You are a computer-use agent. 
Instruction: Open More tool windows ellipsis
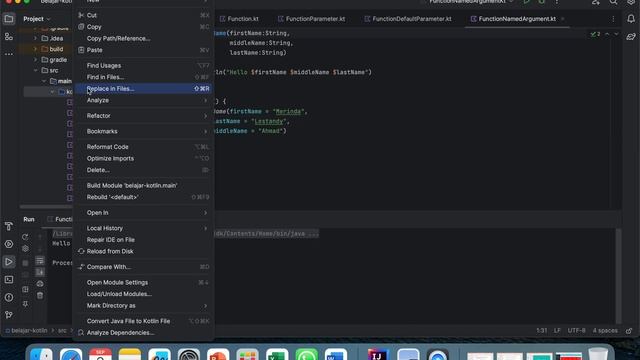tap(9, 54)
